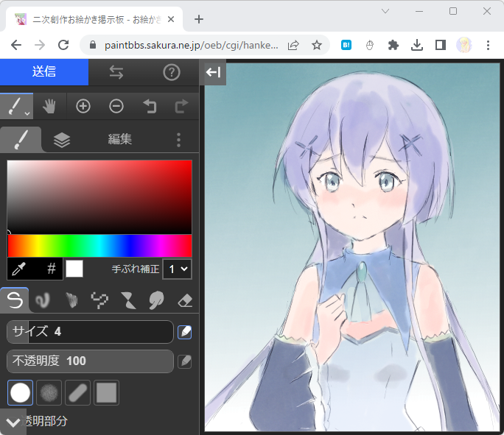504x435 pixels.
Task: Open the tab search chevron
Action: pos(385,11)
